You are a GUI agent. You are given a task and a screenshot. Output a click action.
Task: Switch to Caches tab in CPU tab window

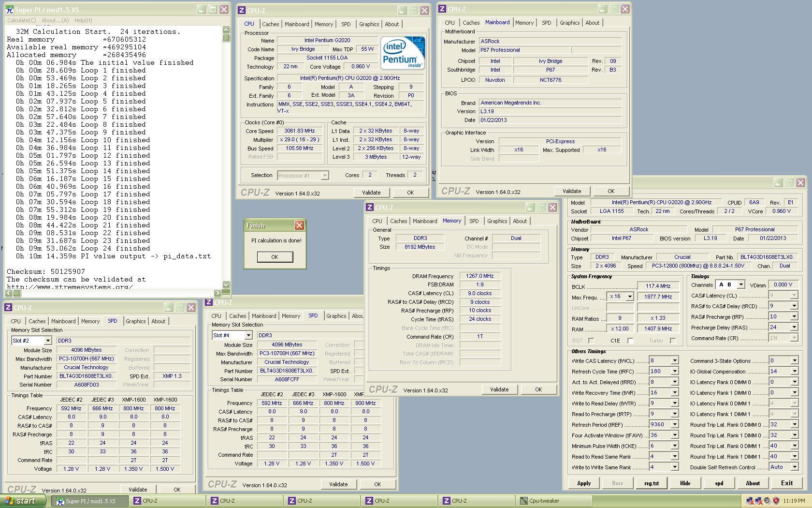click(270, 24)
